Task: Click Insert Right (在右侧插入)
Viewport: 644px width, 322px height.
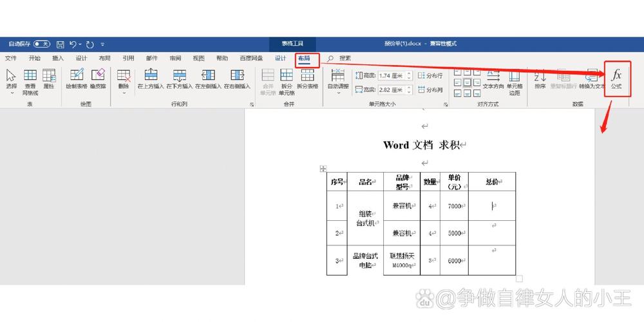Action: (x=237, y=79)
